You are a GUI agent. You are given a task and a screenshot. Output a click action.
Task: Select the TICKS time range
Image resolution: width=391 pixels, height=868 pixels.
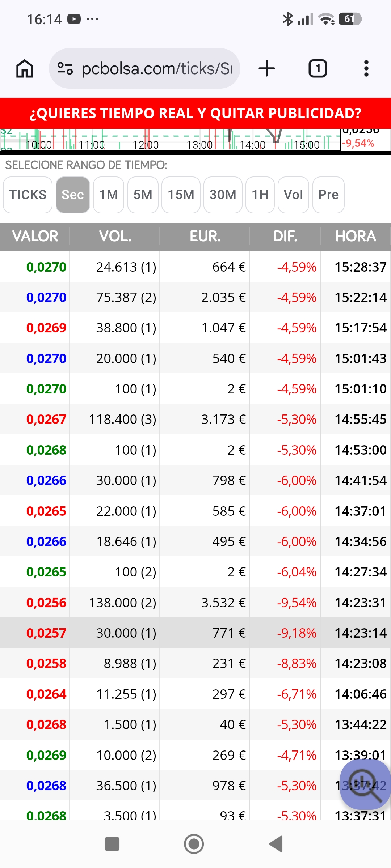click(28, 195)
